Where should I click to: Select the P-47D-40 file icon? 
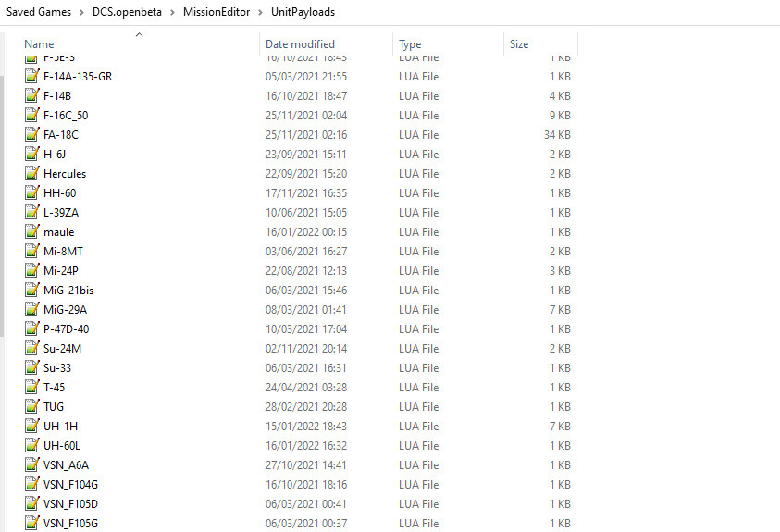(31, 328)
